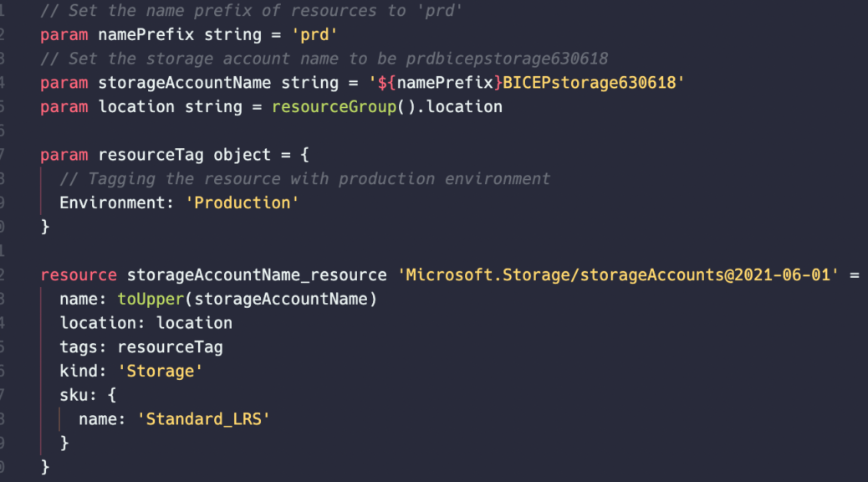868x482 pixels.
Task: Click the tags: resourceTag property line
Action: point(141,347)
